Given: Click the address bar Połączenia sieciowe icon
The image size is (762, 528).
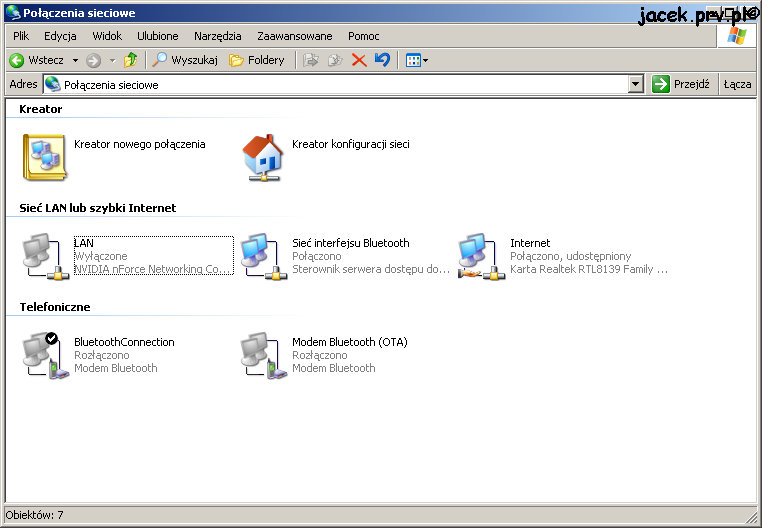Looking at the screenshot, I should point(52,85).
